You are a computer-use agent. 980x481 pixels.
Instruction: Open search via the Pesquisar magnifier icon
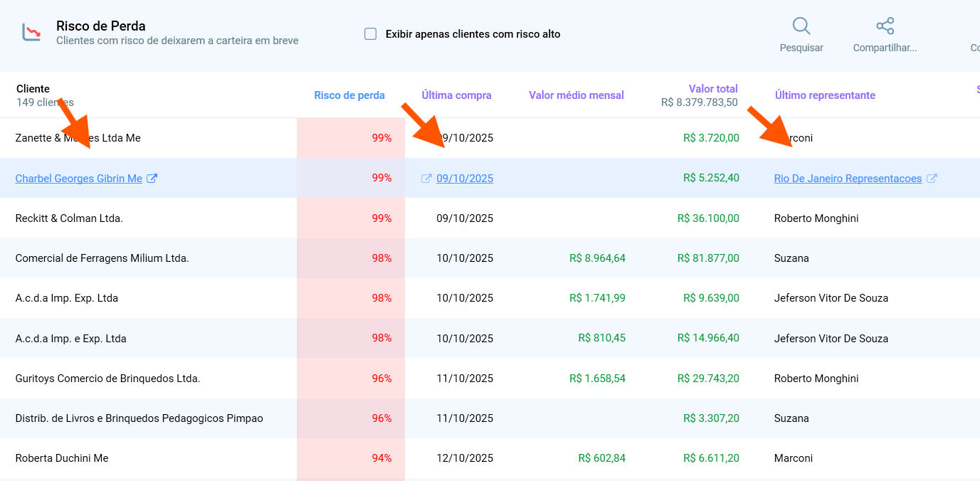coord(801,25)
